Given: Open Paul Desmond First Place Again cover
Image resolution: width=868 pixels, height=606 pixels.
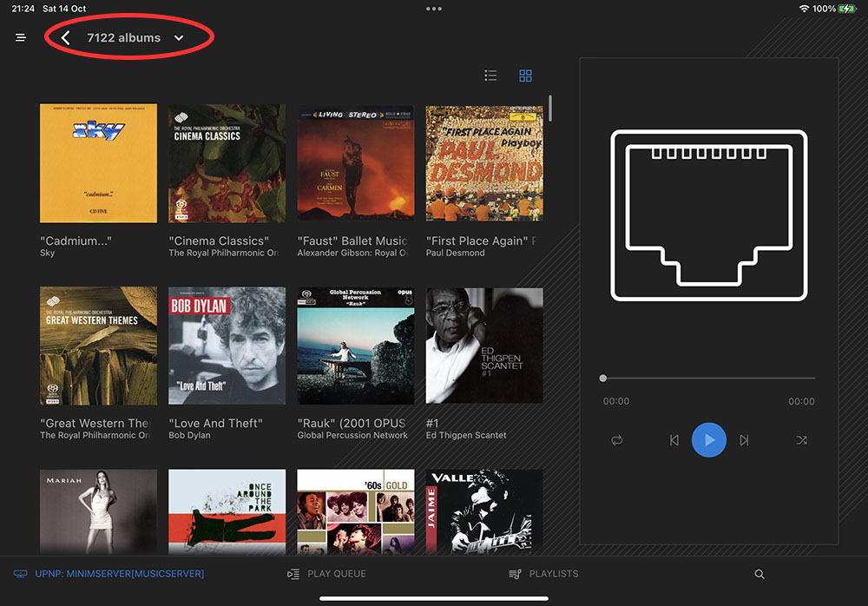Looking at the screenshot, I should coord(484,163).
